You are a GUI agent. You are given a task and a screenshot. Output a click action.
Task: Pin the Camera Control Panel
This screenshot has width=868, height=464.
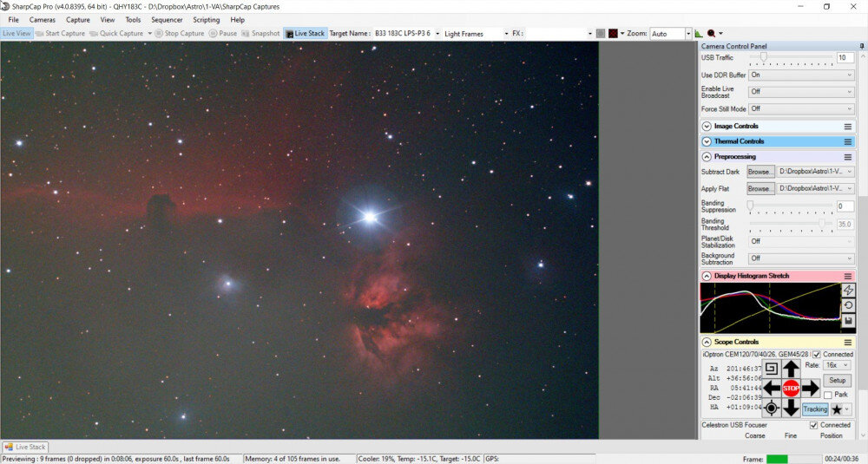(861, 46)
